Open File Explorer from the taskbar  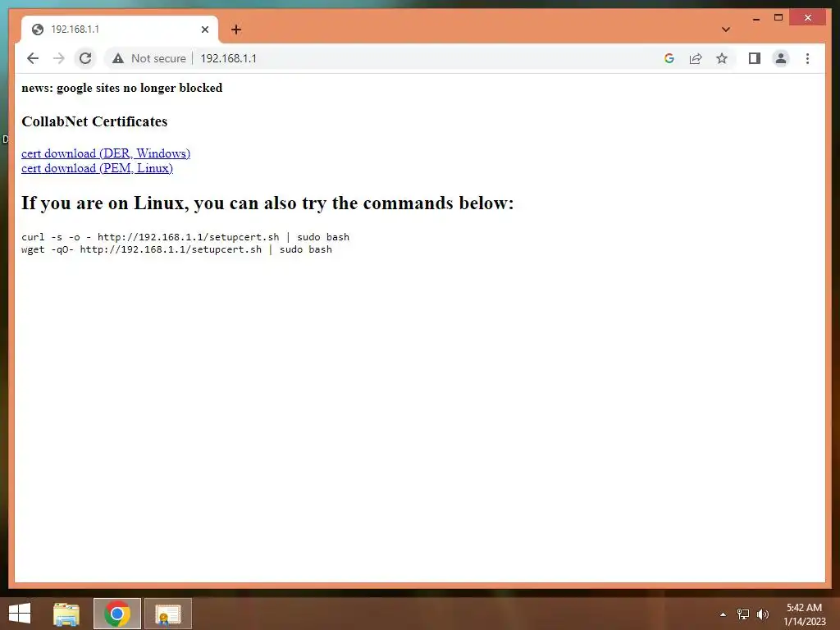click(x=66, y=614)
